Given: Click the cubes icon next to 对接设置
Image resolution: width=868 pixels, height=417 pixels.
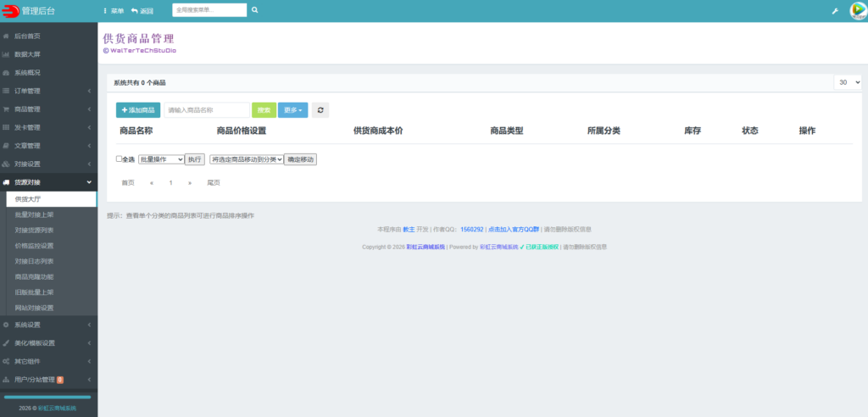Looking at the screenshot, I should 6,164.
